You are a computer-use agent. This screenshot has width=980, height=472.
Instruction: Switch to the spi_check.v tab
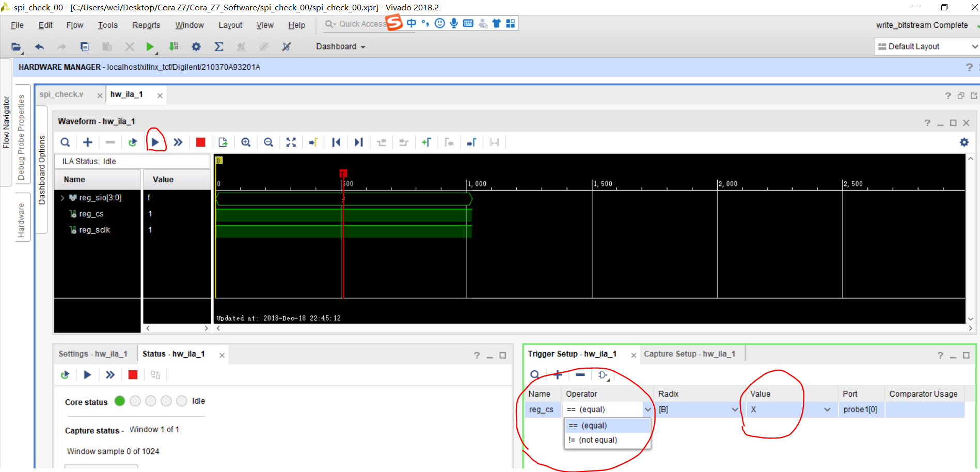pos(61,94)
